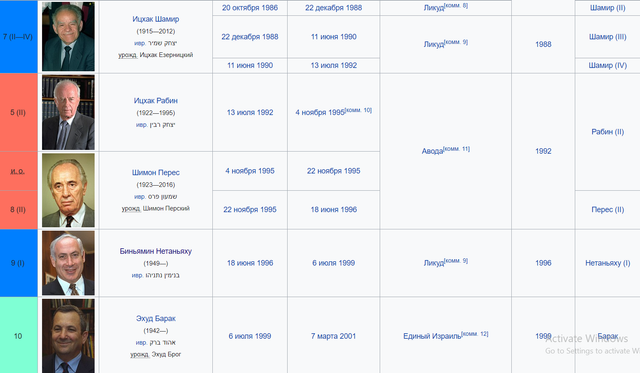640x373 pixels.
Task: Open the 1999 election year link
Action: [543, 336]
